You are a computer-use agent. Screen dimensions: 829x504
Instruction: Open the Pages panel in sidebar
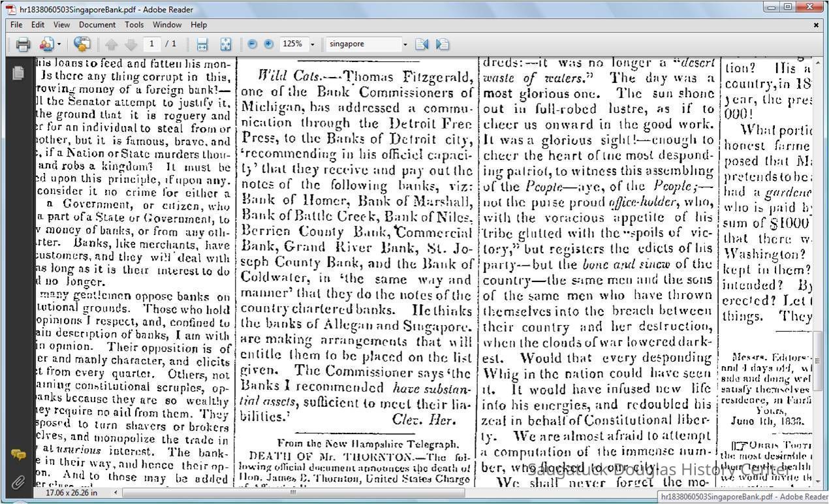[x=18, y=72]
